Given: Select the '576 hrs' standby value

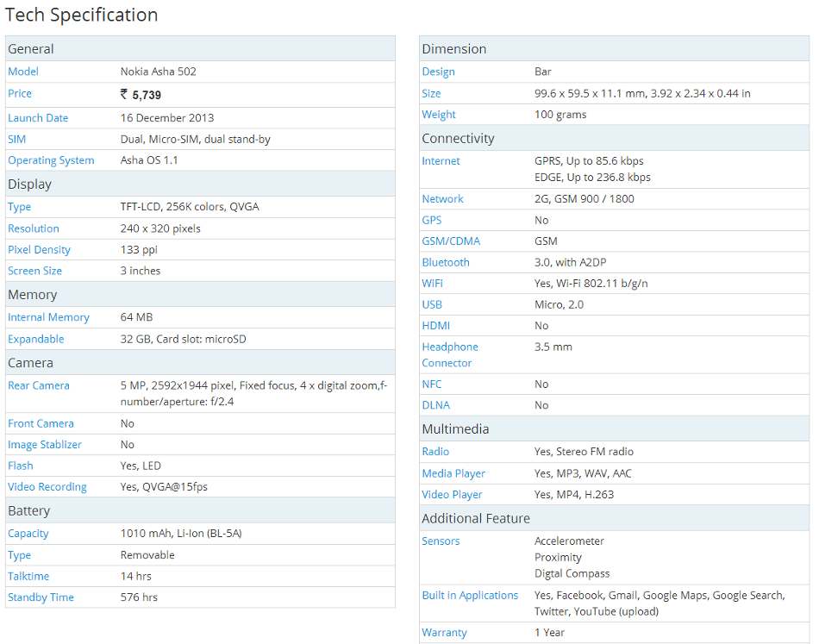Looking at the screenshot, I should pos(139,597).
